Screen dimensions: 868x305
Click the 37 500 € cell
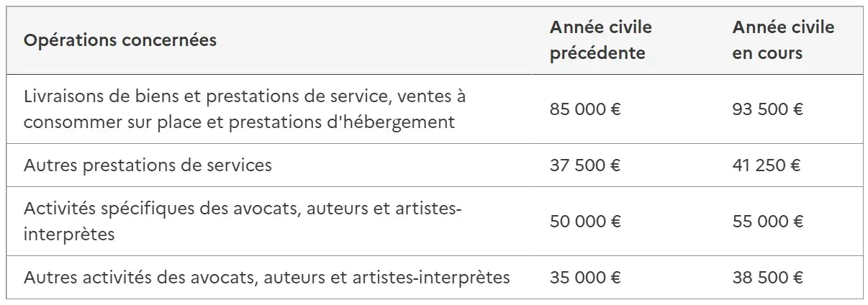pyautogui.click(x=585, y=165)
